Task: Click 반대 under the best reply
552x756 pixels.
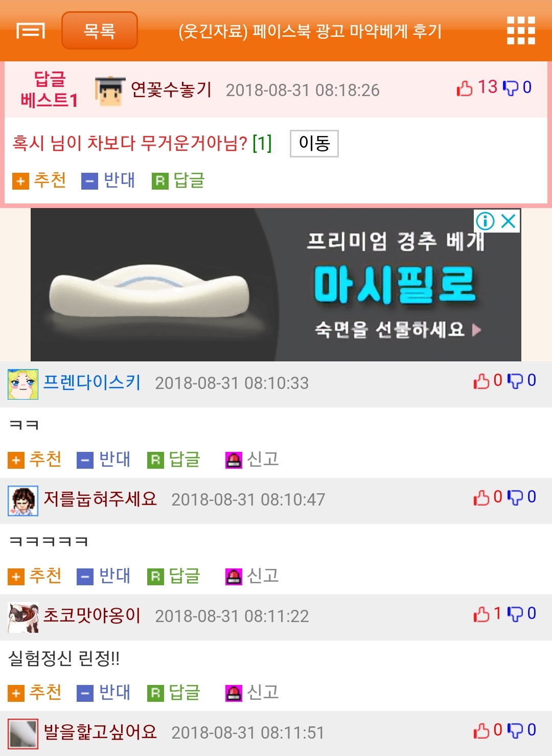Action: (108, 180)
